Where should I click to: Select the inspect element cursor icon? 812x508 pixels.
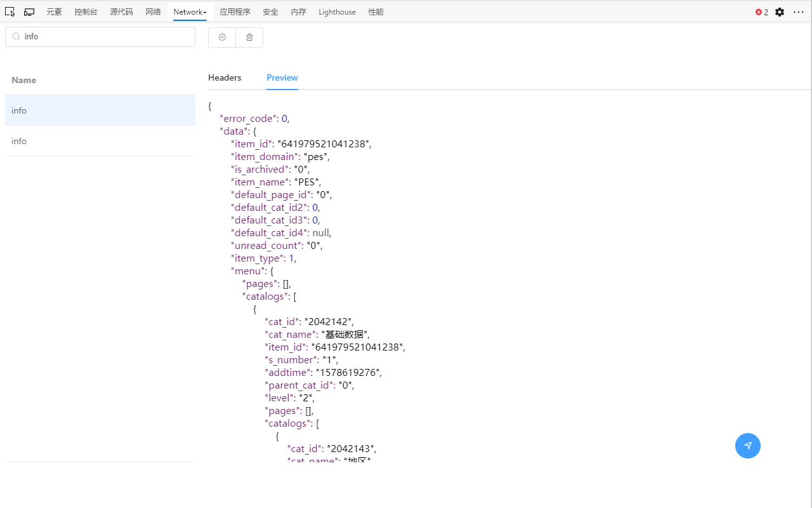tap(10, 12)
